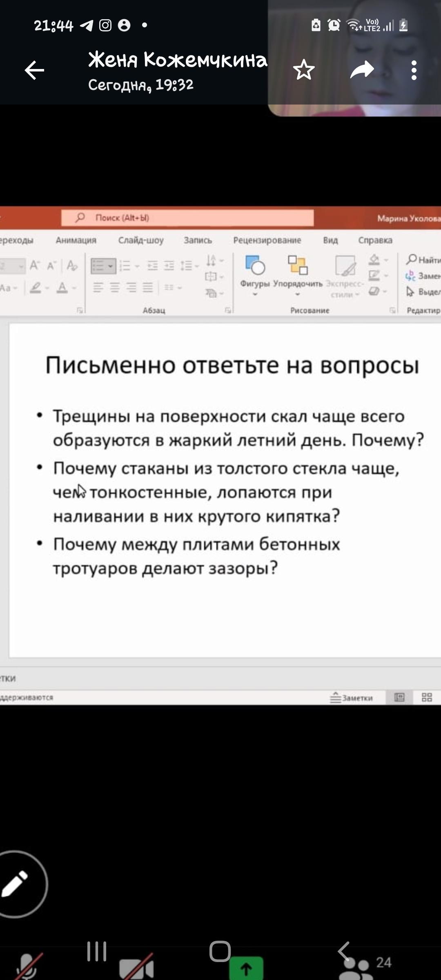Click increase font size icon

[x=35, y=265]
